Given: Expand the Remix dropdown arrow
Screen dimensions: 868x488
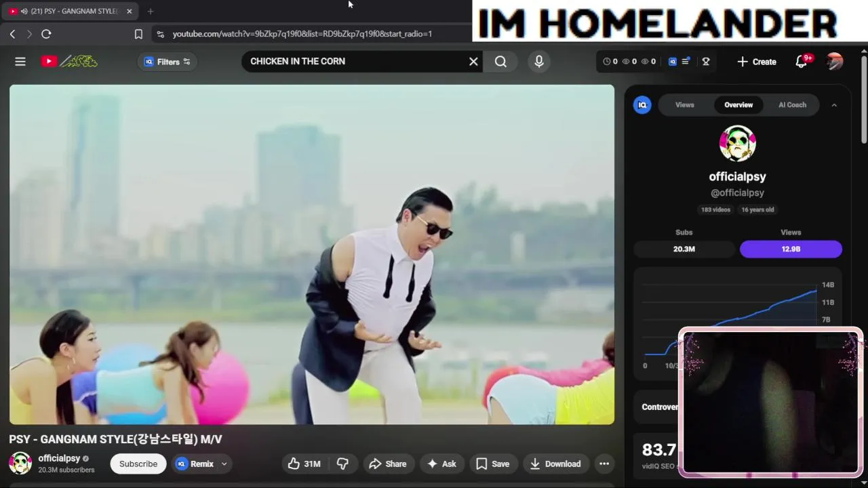Looking at the screenshot, I should (x=224, y=464).
